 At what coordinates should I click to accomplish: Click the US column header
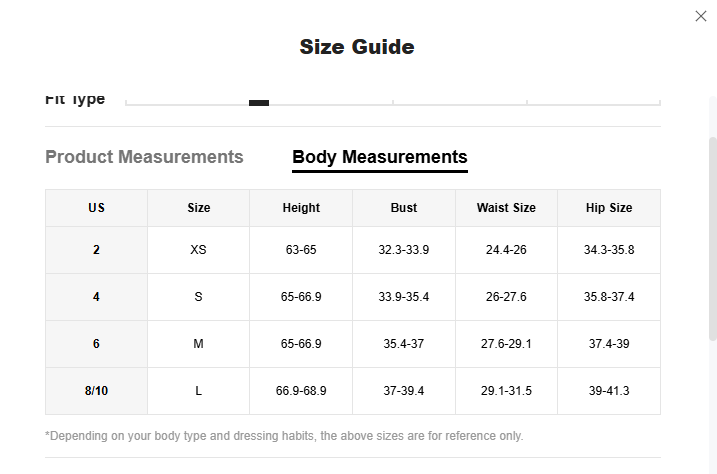point(96,208)
